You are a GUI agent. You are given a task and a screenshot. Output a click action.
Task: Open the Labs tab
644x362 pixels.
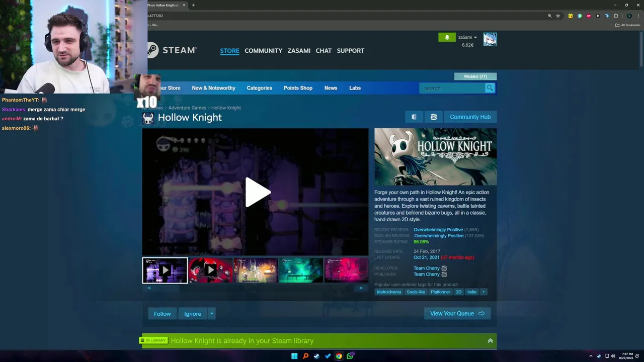click(x=355, y=88)
